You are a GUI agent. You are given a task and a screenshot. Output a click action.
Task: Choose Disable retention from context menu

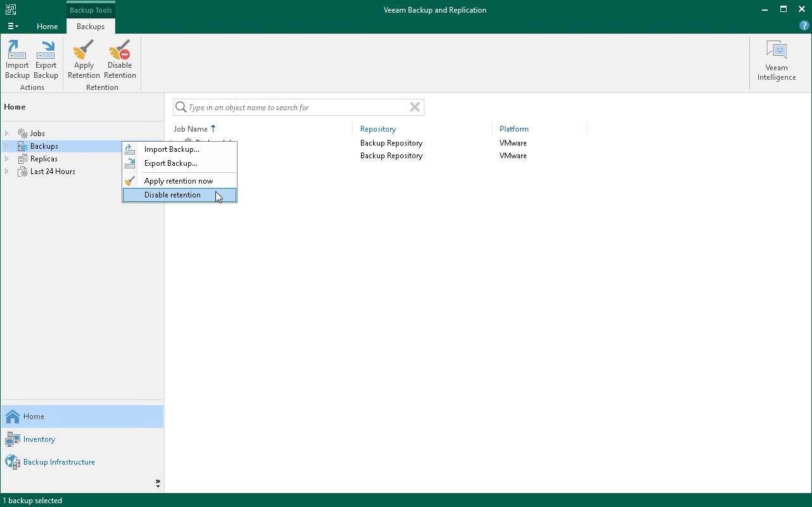[x=179, y=195]
